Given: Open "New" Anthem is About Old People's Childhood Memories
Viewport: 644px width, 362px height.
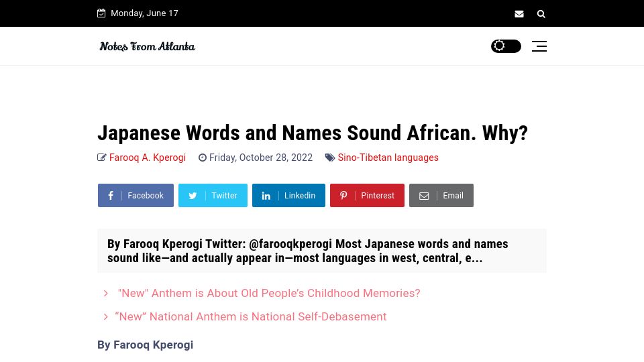Looking at the screenshot, I should pos(269,294).
